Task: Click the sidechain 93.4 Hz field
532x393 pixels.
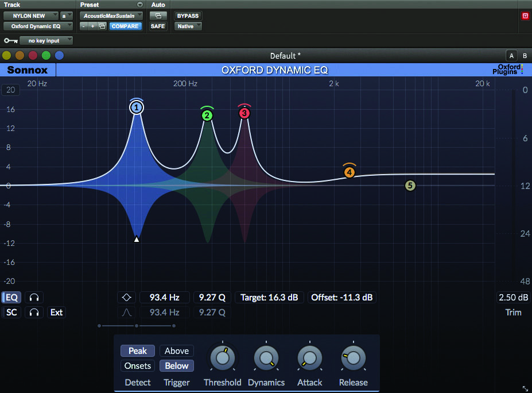Action: (165, 313)
